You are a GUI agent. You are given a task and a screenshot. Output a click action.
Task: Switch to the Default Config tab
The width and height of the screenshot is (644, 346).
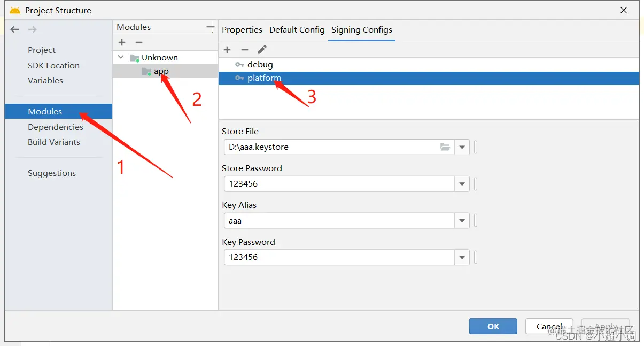297,30
